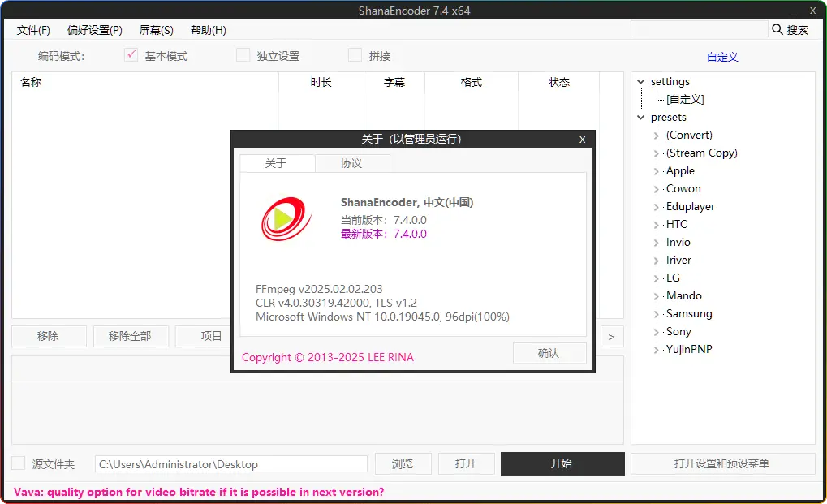Expand the YujinPNP preset folder
827x504 pixels.
pos(656,350)
